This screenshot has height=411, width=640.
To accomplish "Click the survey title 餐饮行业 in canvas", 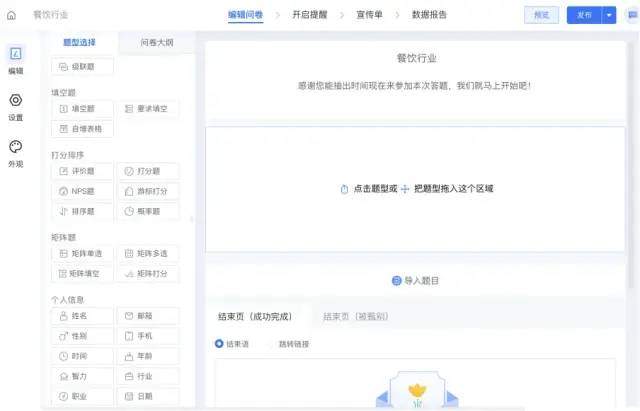I will [x=416, y=59].
